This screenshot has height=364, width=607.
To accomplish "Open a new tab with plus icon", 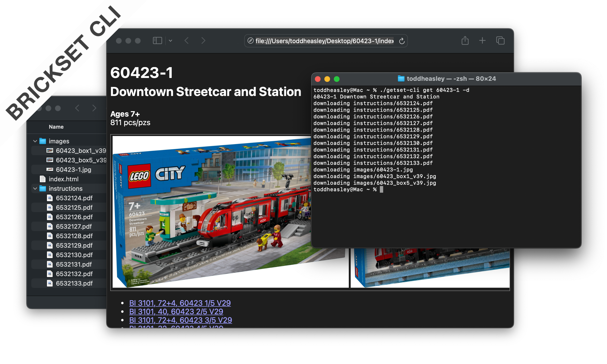I will point(482,41).
